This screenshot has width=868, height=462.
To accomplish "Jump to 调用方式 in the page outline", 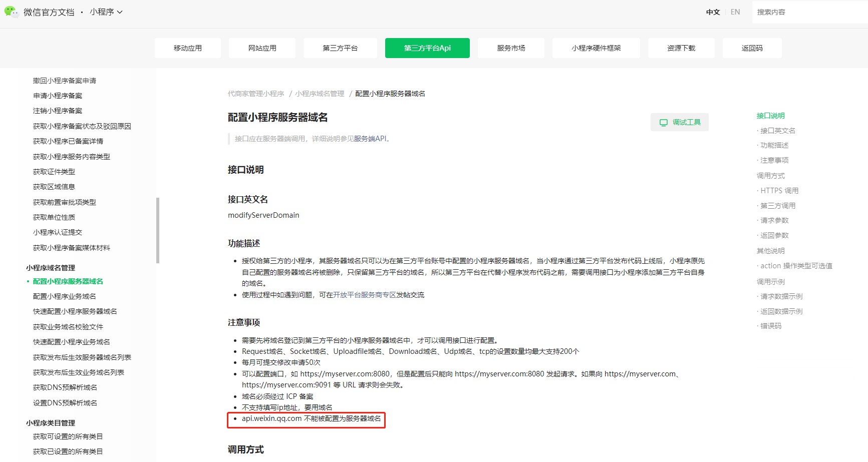I will [771, 176].
